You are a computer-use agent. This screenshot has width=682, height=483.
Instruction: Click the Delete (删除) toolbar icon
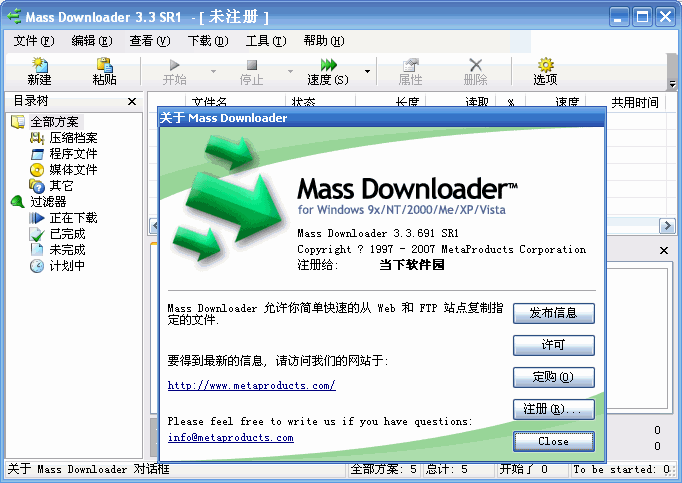475,65
